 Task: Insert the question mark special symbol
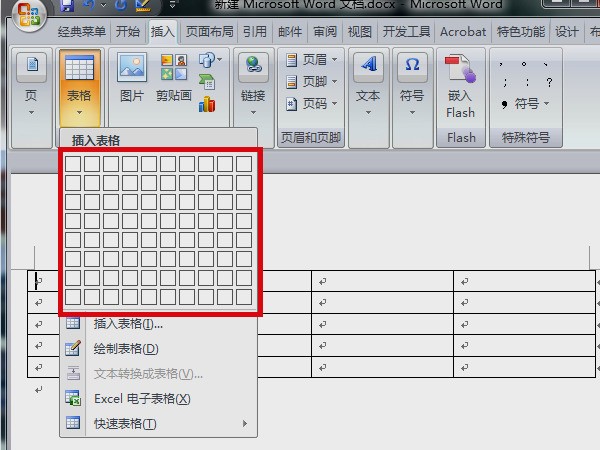pos(549,82)
